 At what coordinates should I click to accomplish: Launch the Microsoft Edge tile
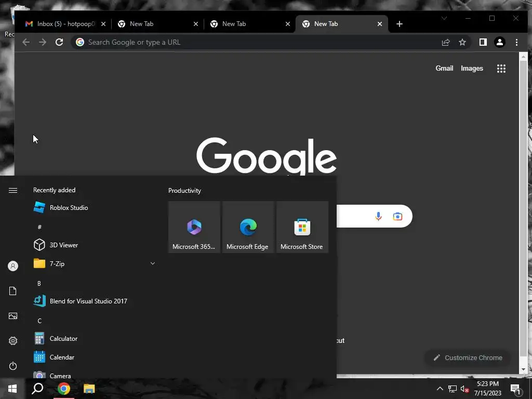[248, 227]
